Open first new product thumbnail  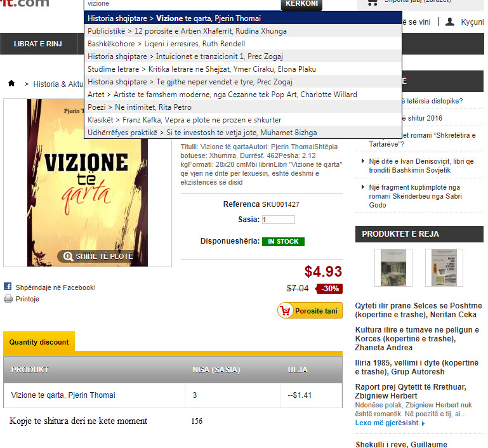click(393, 268)
